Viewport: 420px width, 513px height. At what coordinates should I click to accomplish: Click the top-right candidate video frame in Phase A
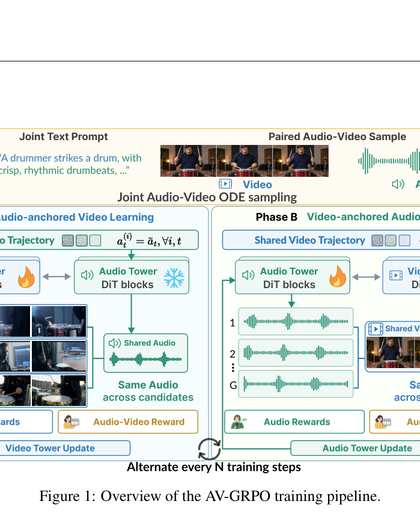coord(59,321)
